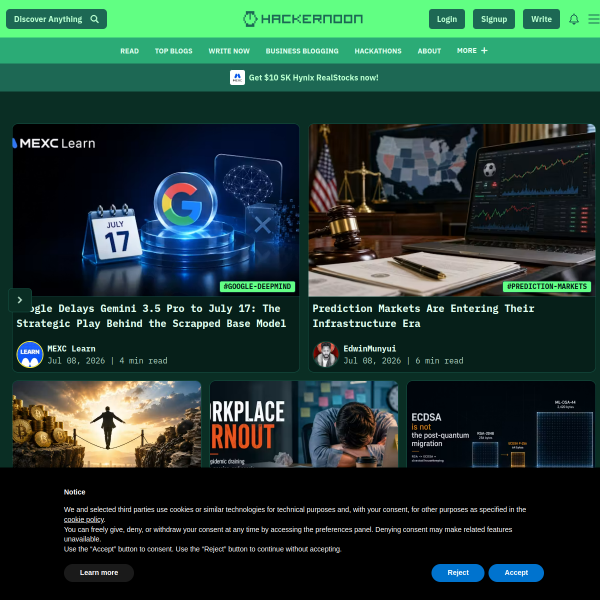
Task: Open HACKATHONS nav item
Action: click(378, 51)
